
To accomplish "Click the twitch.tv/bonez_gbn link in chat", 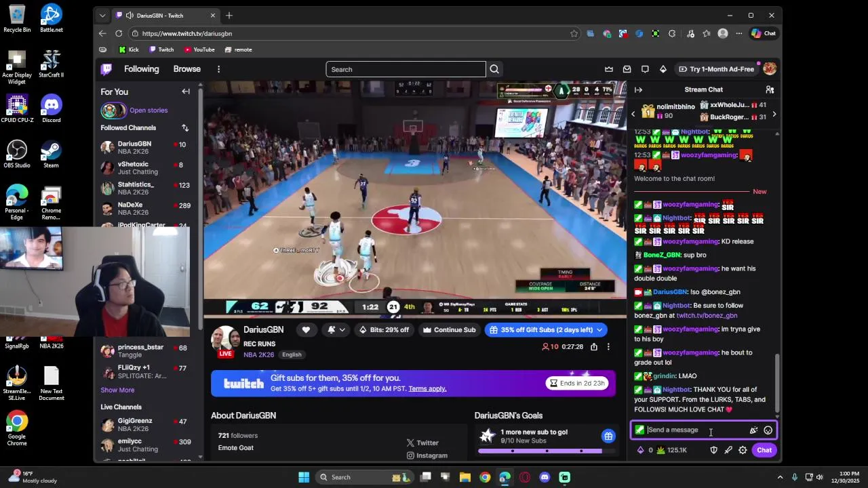I will (x=707, y=316).
